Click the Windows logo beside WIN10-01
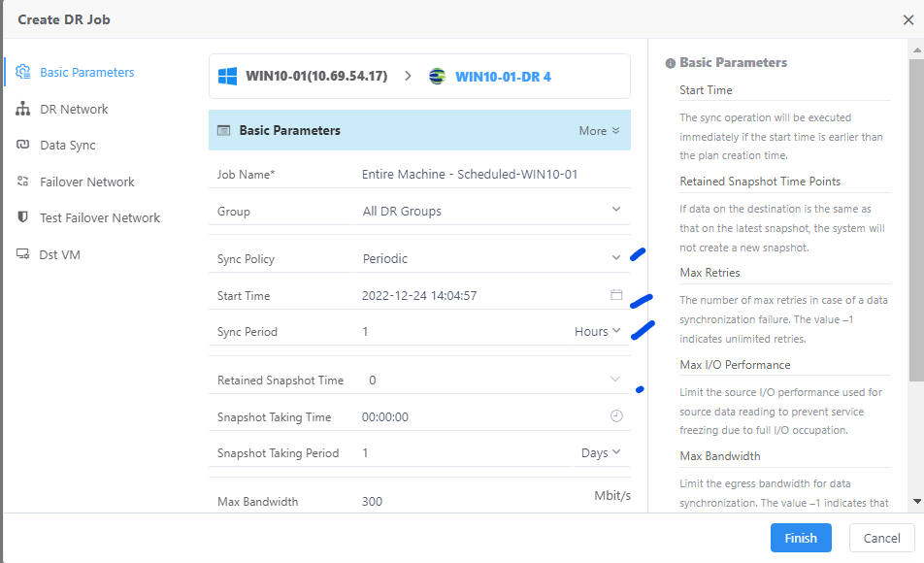This screenshot has width=924, height=563. coord(227,76)
